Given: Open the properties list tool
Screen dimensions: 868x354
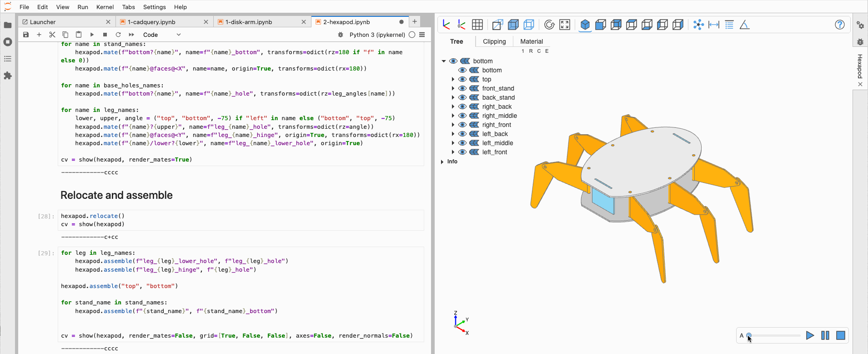Looking at the screenshot, I should point(729,25).
